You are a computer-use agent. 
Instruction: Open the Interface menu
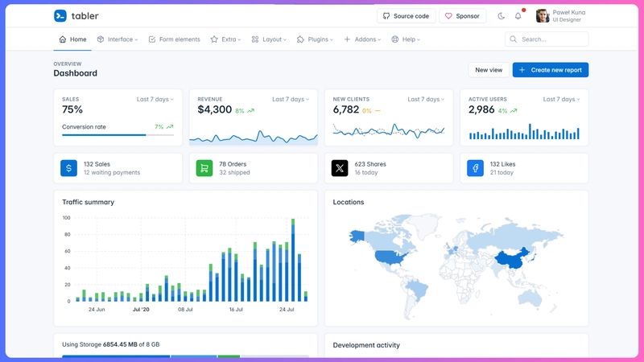pyautogui.click(x=118, y=39)
